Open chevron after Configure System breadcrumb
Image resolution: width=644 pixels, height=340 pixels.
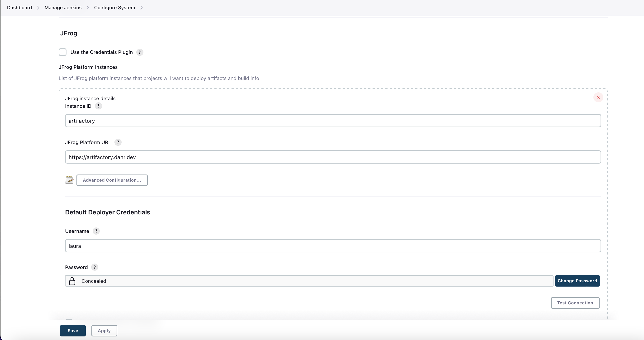pos(142,8)
